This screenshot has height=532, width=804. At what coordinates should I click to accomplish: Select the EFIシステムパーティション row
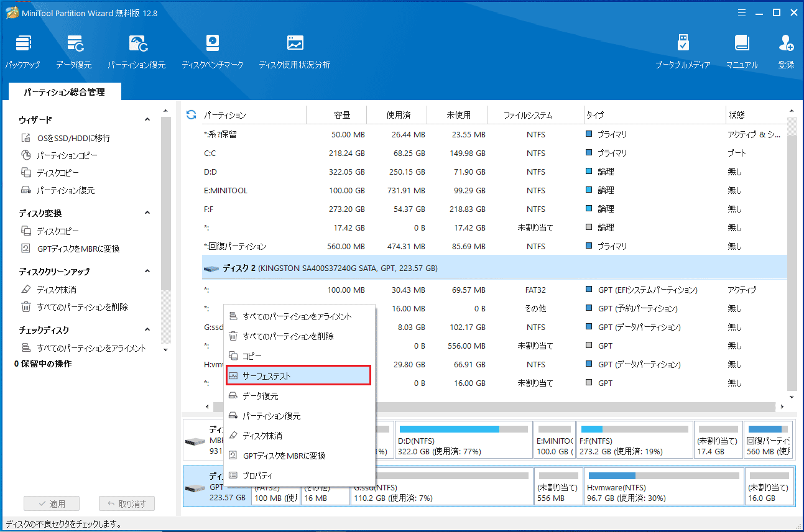pos(494,290)
